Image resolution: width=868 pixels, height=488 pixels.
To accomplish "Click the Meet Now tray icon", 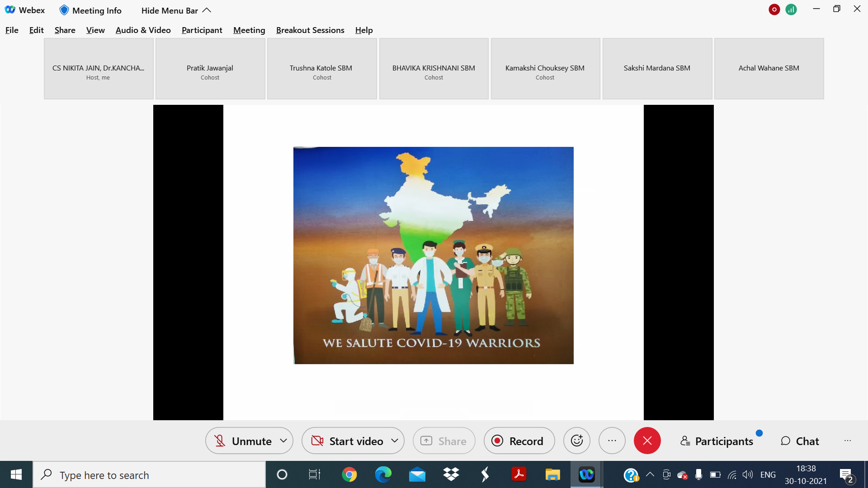I will click(666, 474).
